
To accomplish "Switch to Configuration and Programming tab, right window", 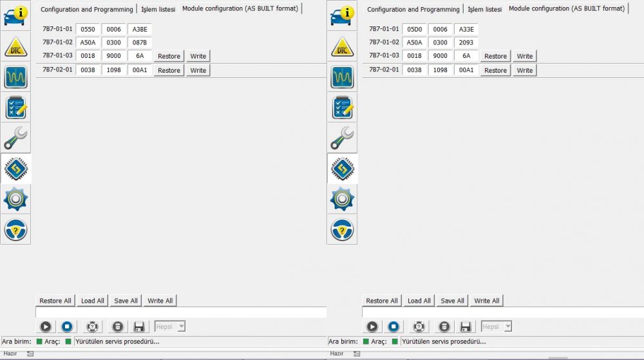I will pos(413,9).
